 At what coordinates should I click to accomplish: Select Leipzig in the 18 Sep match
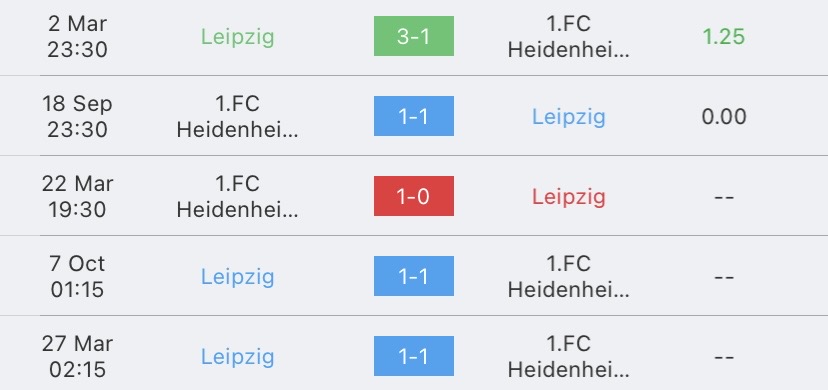click(569, 117)
